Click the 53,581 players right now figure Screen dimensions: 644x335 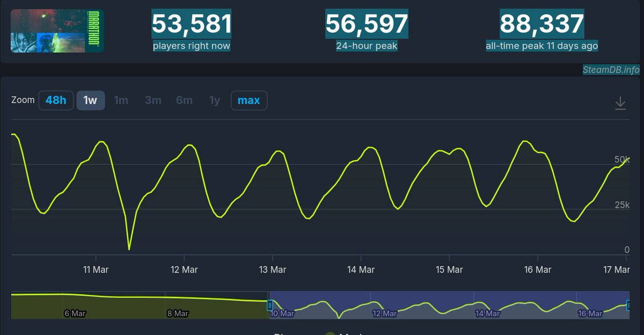click(192, 24)
